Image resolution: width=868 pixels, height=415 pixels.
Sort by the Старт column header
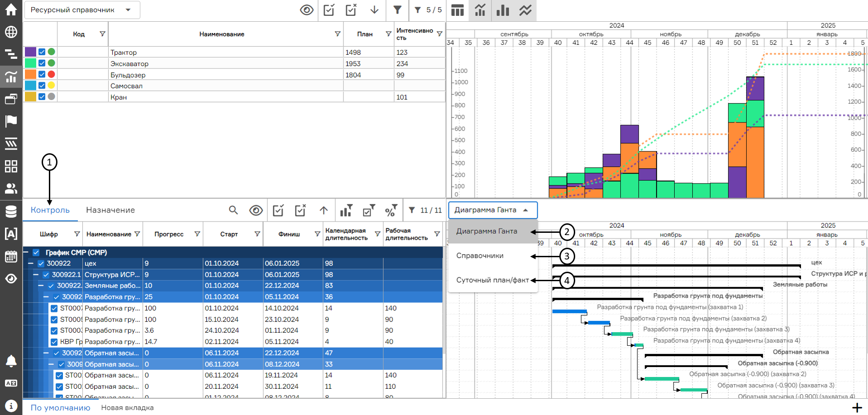pos(229,234)
